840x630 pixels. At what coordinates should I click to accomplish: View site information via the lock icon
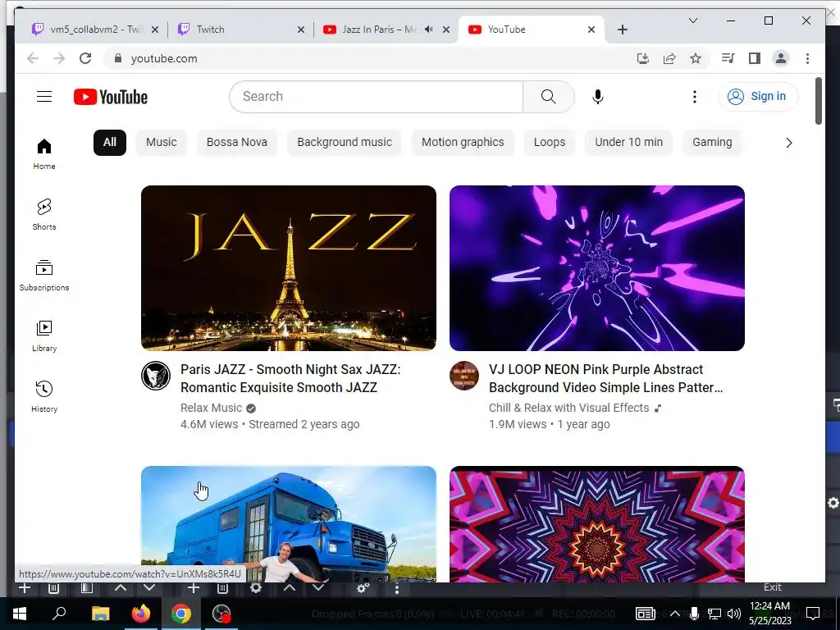[x=118, y=58]
